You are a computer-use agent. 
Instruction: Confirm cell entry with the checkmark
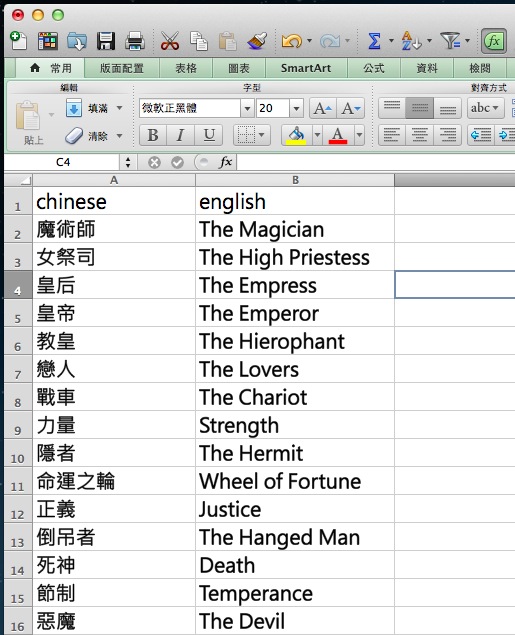(x=177, y=162)
